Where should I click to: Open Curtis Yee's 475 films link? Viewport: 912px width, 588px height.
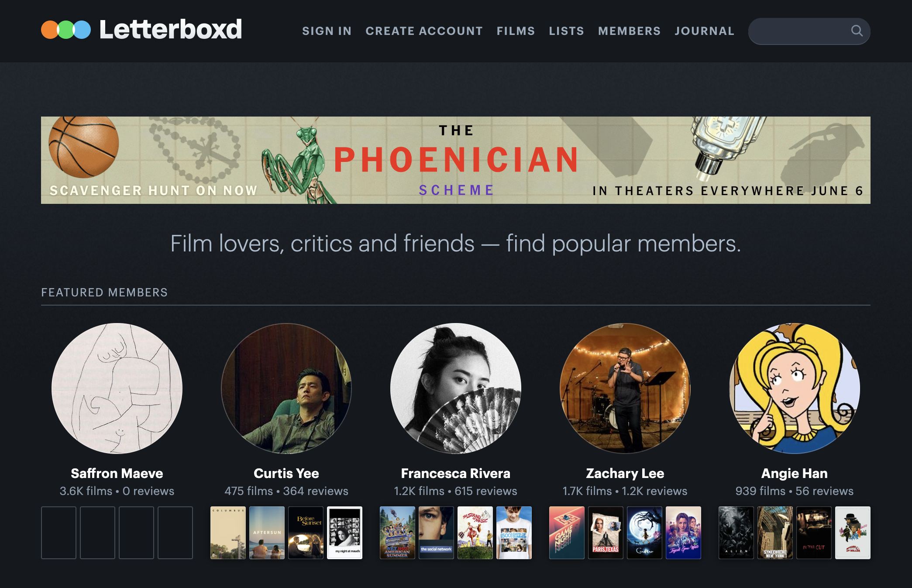coord(249,491)
